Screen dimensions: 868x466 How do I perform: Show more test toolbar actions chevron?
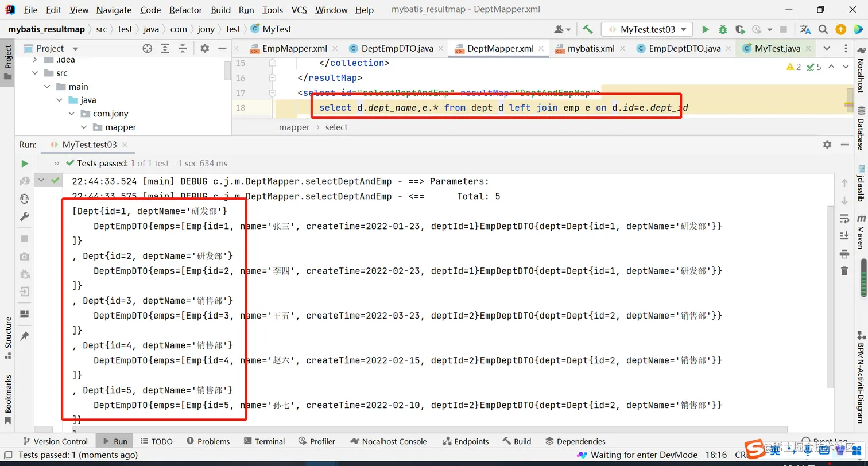pyautogui.click(x=56, y=164)
